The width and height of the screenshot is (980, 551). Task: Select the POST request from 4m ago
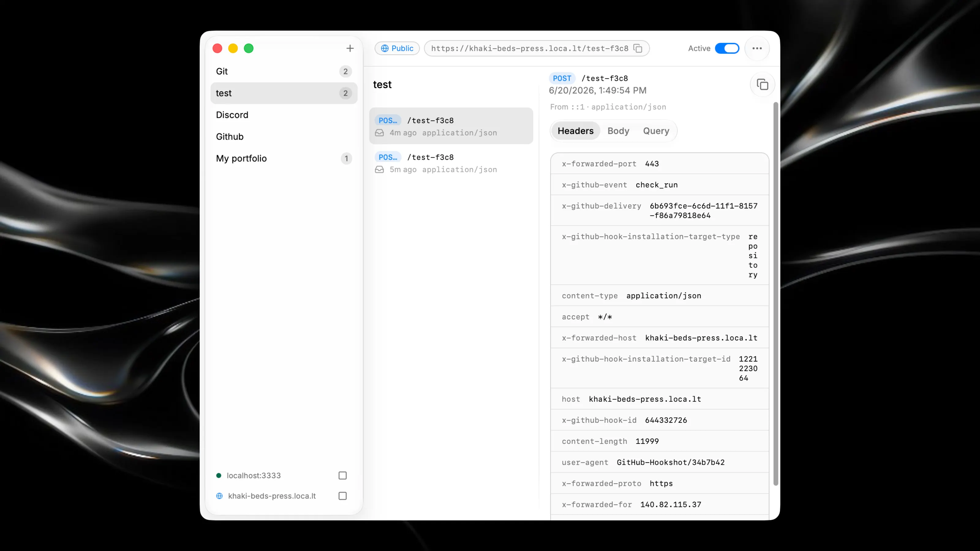pos(451,126)
